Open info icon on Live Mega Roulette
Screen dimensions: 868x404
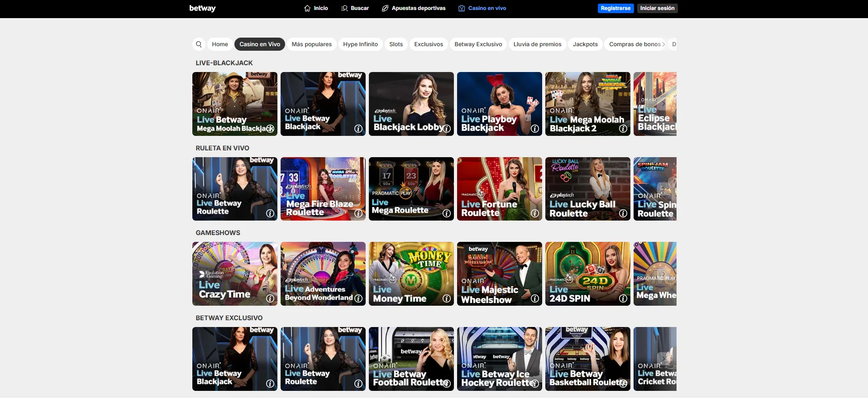(x=447, y=213)
